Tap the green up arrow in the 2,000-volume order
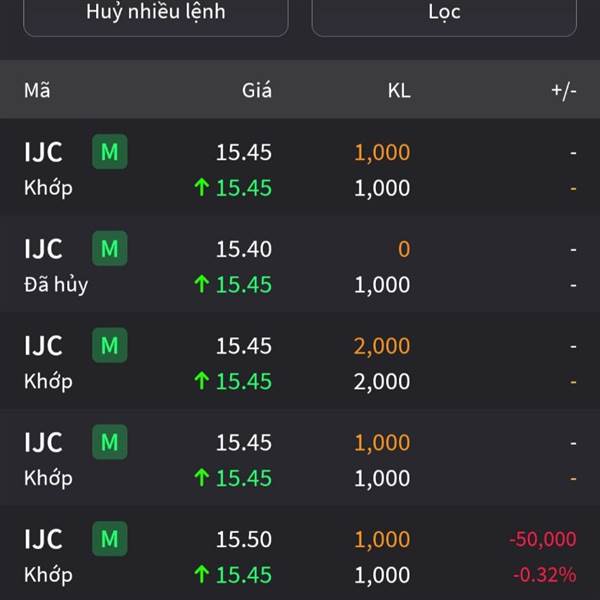The width and height of the screenshot is (600, 600). 201,382
